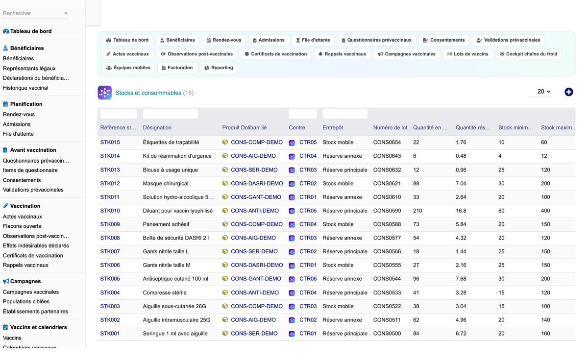Sort by Entrepôt column header
The height and width of the screenshot is (364, 588).
333,128
